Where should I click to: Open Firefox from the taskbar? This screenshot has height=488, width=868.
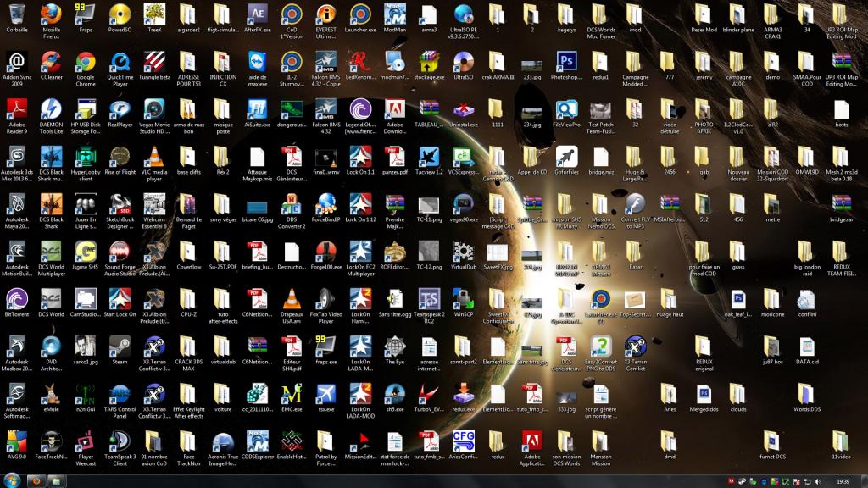[x=35, y=480]
